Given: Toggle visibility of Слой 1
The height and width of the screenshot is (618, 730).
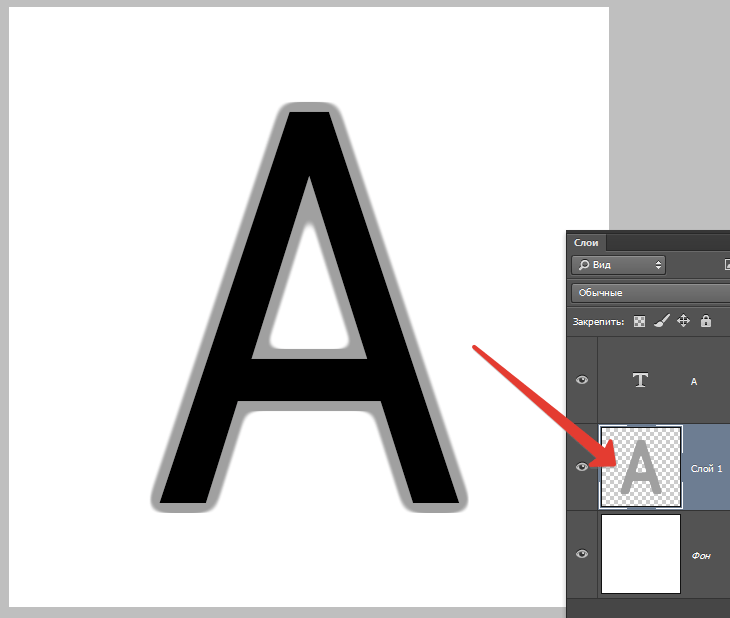Looking at the screenshot, I should coord(582,467).
